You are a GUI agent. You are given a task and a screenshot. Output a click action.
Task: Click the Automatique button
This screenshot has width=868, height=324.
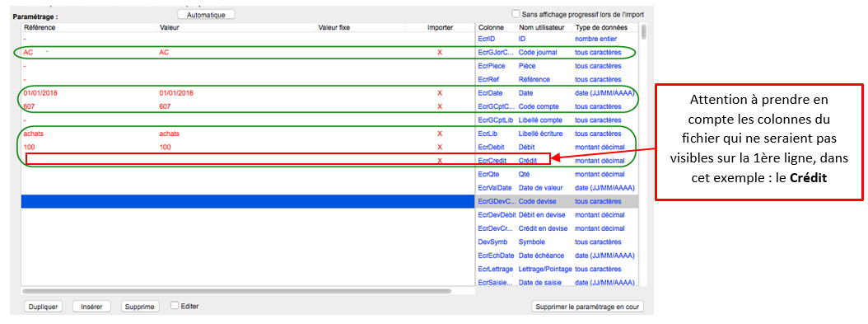[206, 15]
